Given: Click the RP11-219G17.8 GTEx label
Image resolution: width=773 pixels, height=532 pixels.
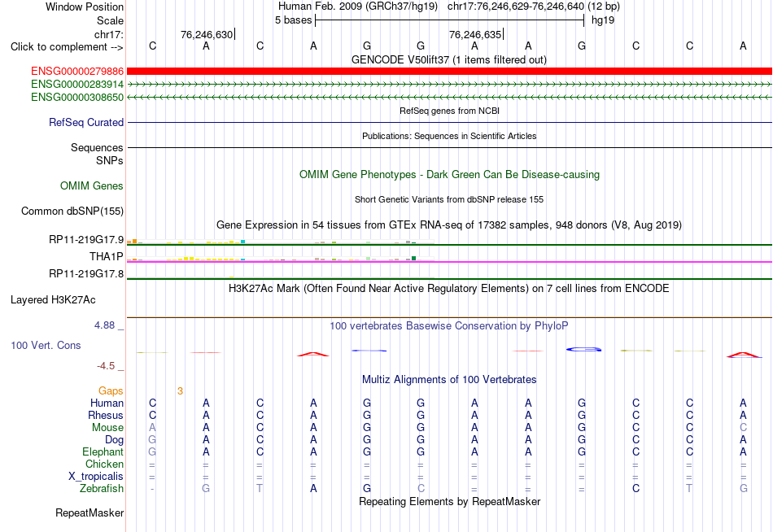Looking at the screenshot, I should (x=85, y=273).
